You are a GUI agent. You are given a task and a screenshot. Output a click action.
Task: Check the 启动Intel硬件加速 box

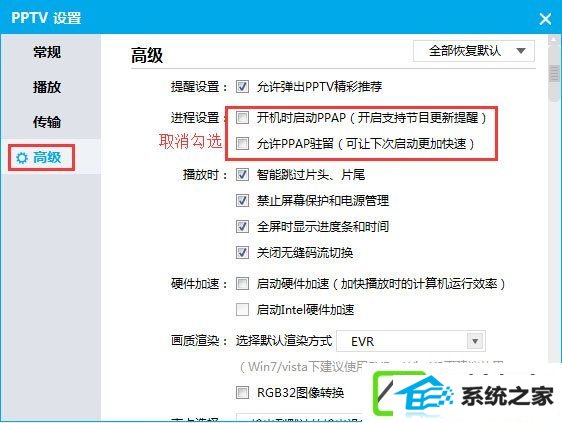pos(242,309)
